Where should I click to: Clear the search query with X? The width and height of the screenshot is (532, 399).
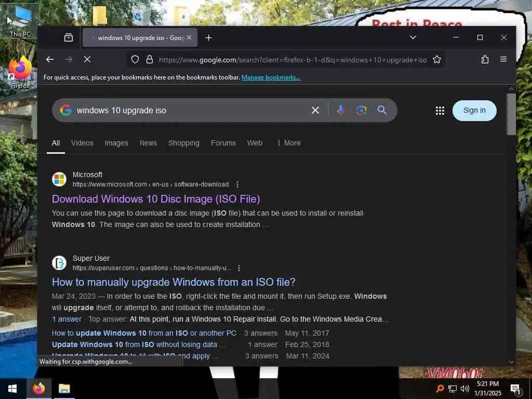[x=315, y=110]
